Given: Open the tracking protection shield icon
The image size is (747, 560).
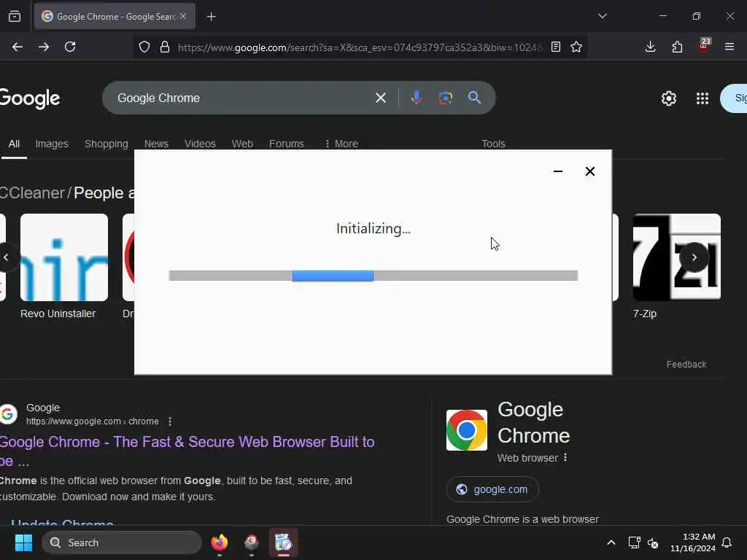Looking at the screenshot, I should (144, 47).
